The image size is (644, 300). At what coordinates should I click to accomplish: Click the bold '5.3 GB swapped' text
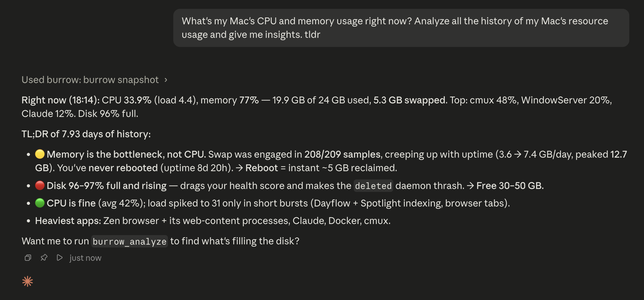click(409, 100)
